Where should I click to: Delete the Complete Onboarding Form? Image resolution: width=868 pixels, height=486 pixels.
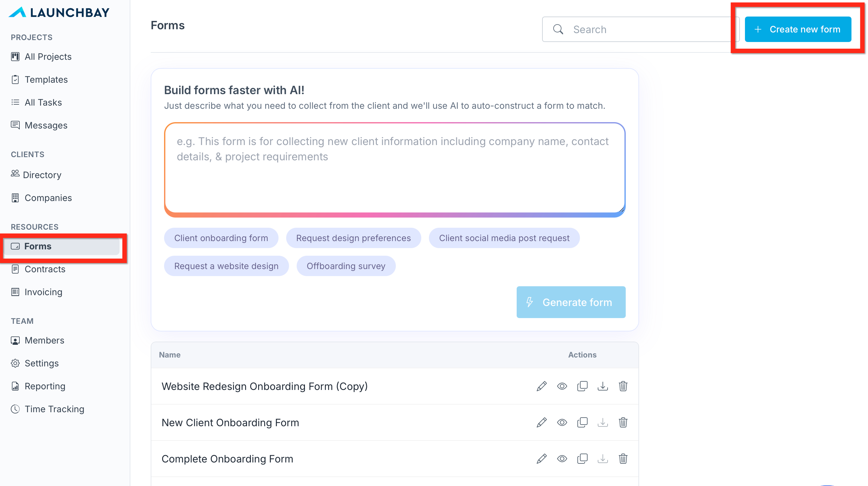pos(623,459)
